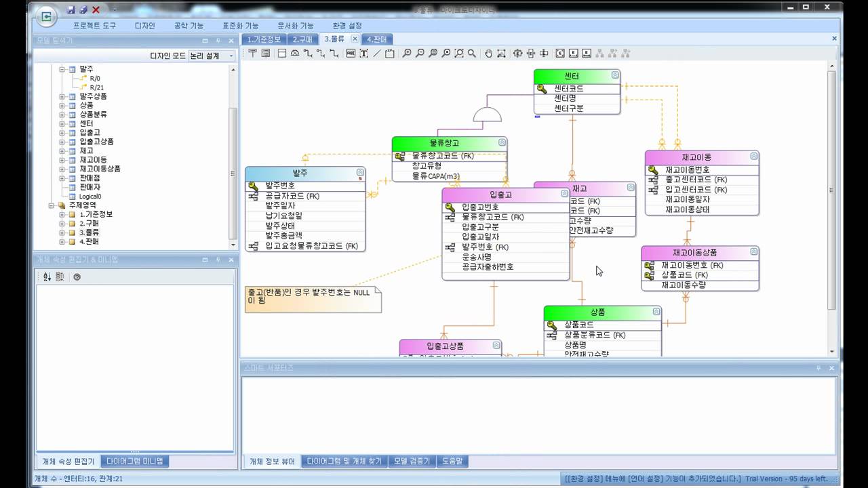
Task: Click the plain search magnifier toolbar icon
Action: 471,53
